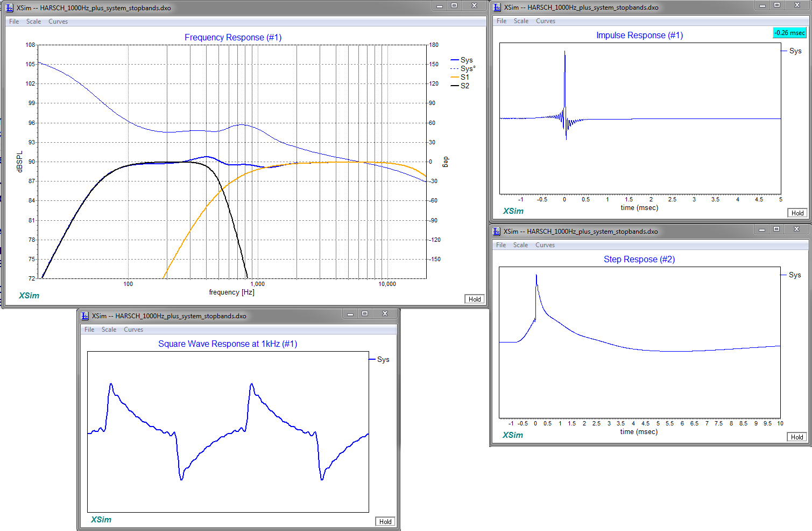Viewport: 812px width, 531px height.
Task: Maximize the Step Response window
Action: click(x=776, y=229)
